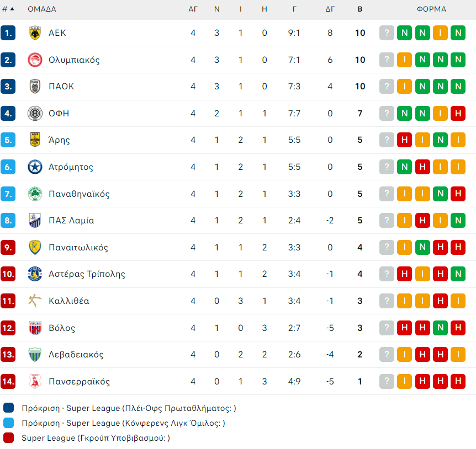476x449 pixels.
Task: Click the Panathinaikos shamrock crest
Action: (35, 194)
